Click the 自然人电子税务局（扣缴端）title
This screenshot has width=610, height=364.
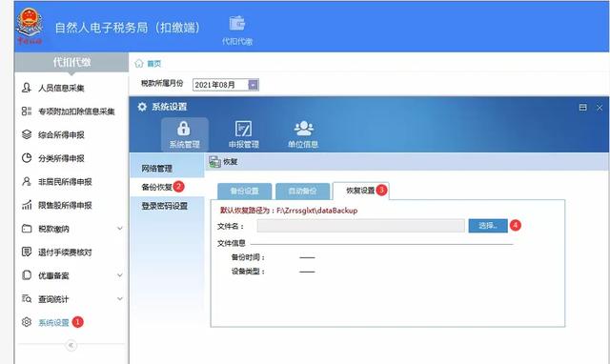127,28
